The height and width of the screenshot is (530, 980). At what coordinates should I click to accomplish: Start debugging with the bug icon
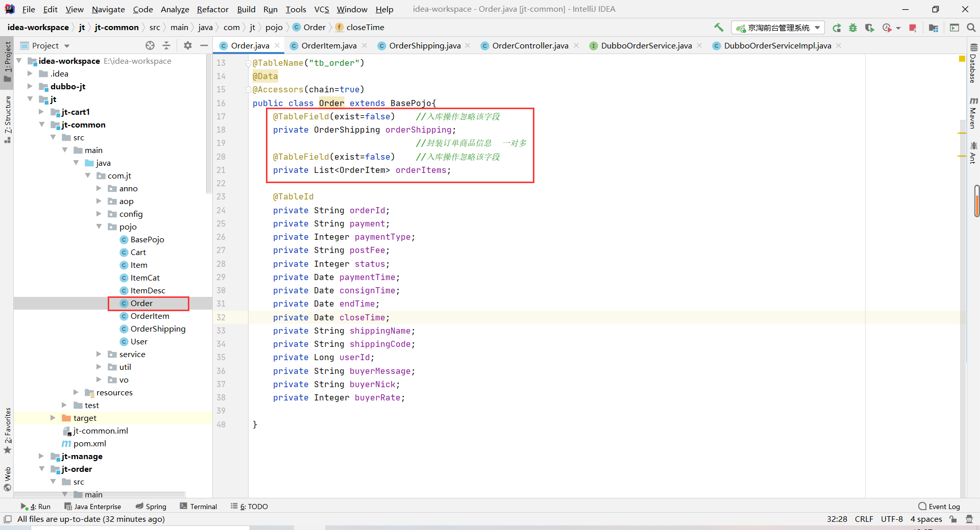[x=853, y=28]
